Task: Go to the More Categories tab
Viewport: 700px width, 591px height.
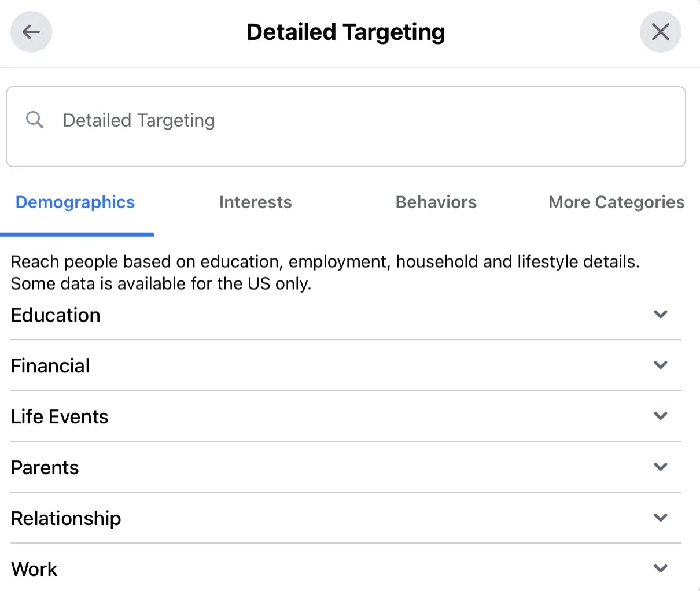Action: click(x=616, y=202)
